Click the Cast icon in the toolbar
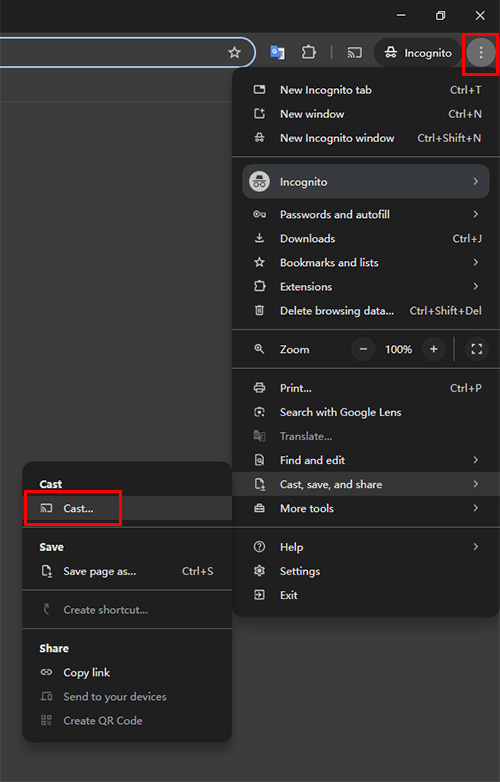The image size is (500, 782). 354,52
